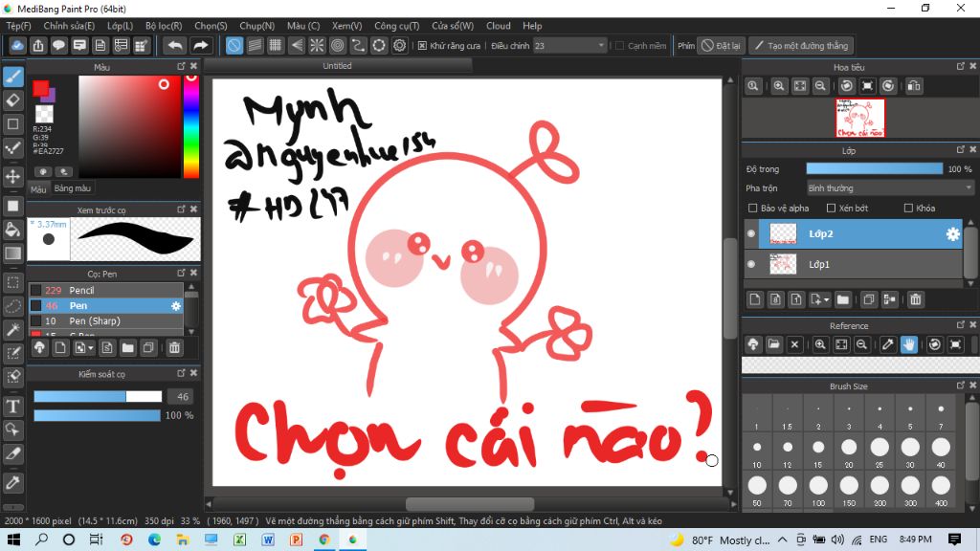The height and width of the screenshot is (551, 980).
Task: Turn off snap with first snap icon
Action: tap(234, 46)
